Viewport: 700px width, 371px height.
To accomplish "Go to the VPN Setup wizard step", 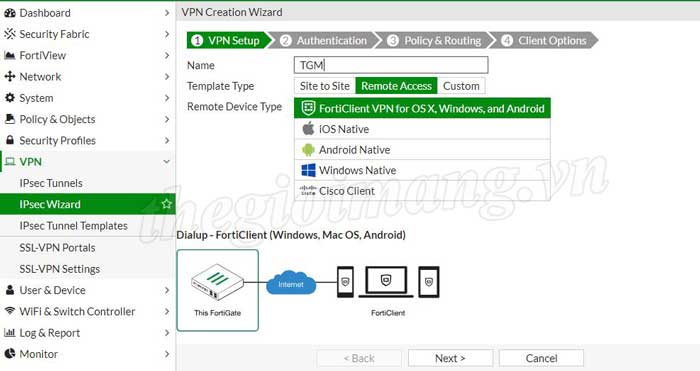I will pyautogui.click(x=228, y=40).
